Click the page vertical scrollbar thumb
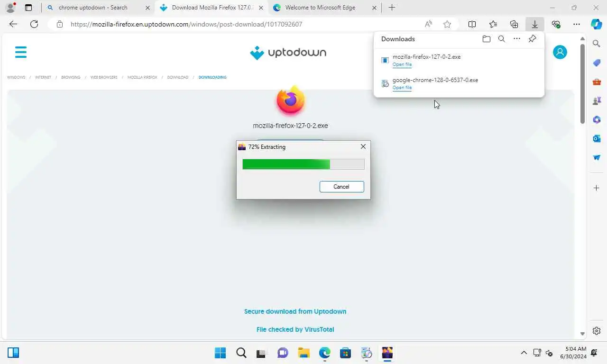 tap(583, 84)
